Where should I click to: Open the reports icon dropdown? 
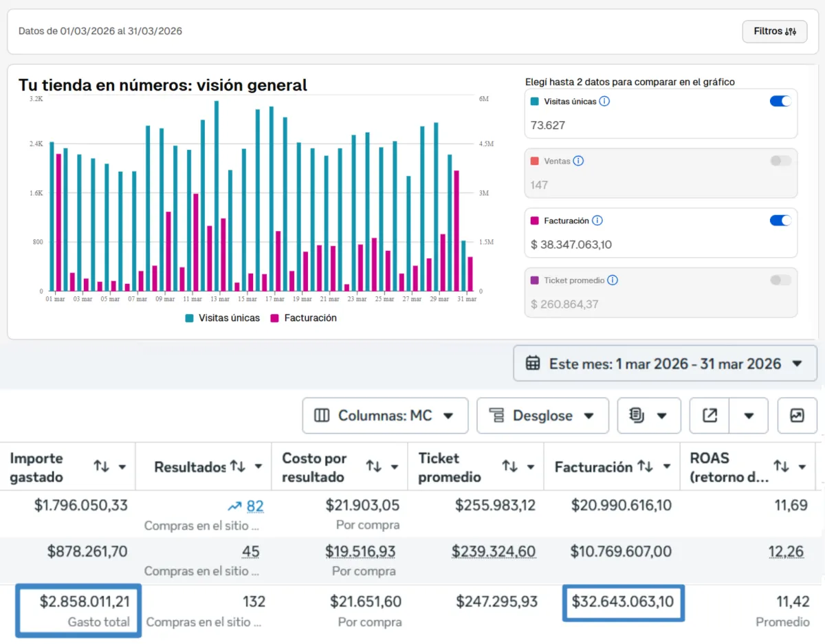click(x=648, y=416)
